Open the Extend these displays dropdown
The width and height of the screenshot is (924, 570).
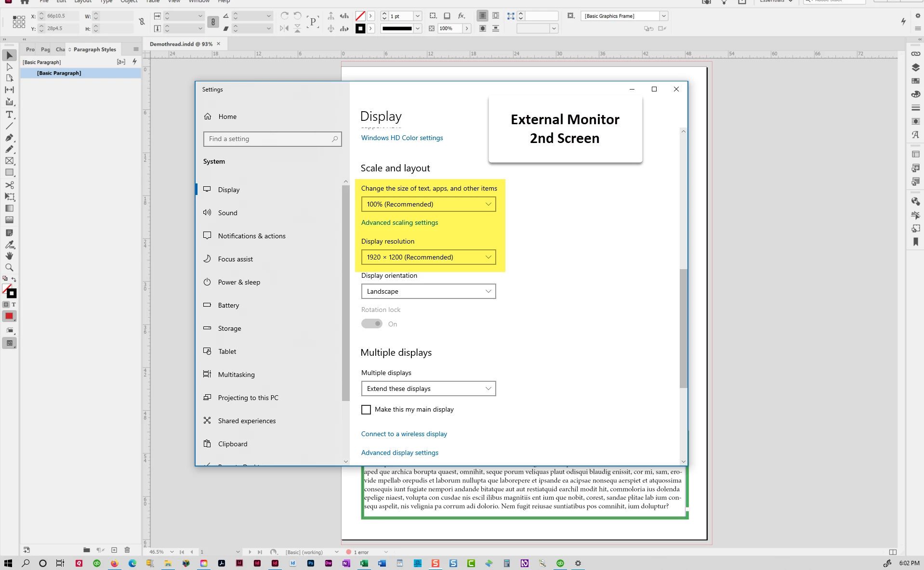(x=428, y=389)
